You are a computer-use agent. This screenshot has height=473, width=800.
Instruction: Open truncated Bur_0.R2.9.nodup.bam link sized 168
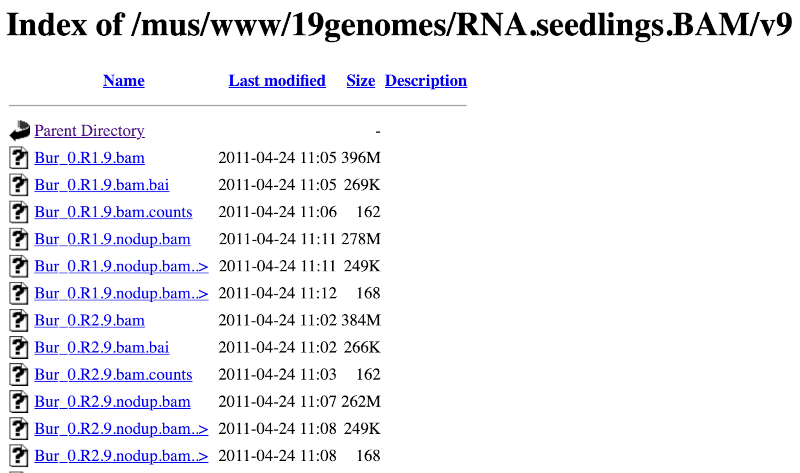[x=121, y=455]
